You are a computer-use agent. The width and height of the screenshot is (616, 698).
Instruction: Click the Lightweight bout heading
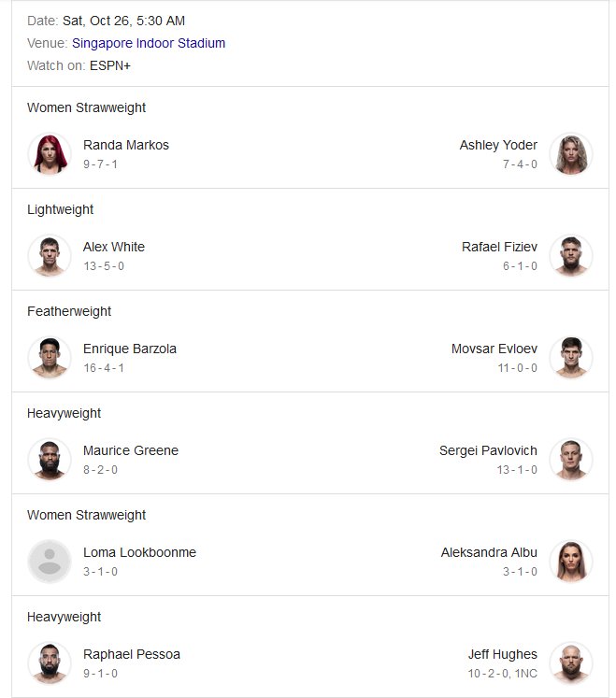(x=60, y=209)
